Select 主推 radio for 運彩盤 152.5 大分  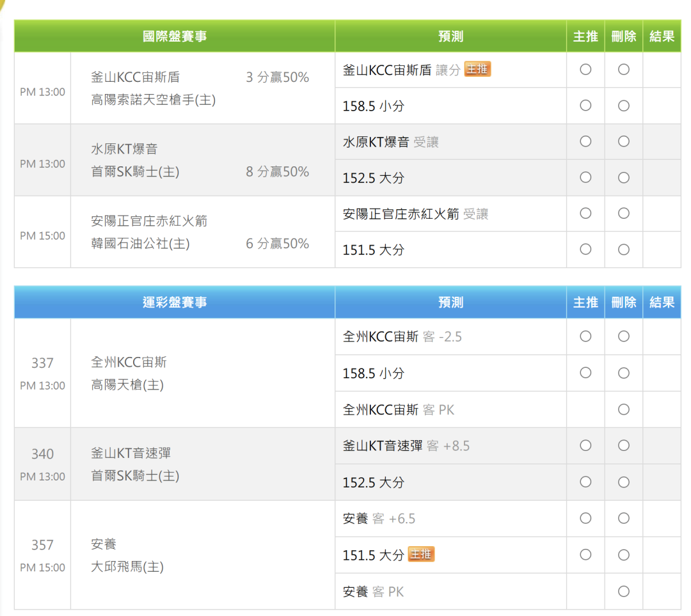click(585, 482)
